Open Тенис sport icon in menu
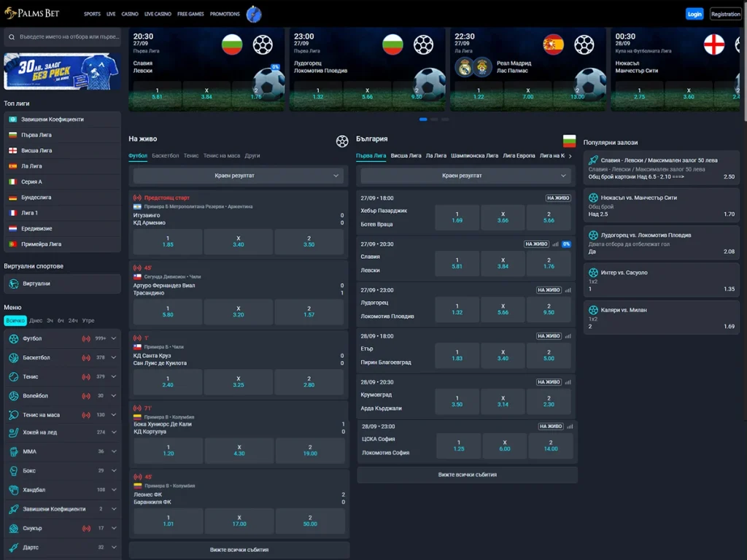 [x=13, y=377]
